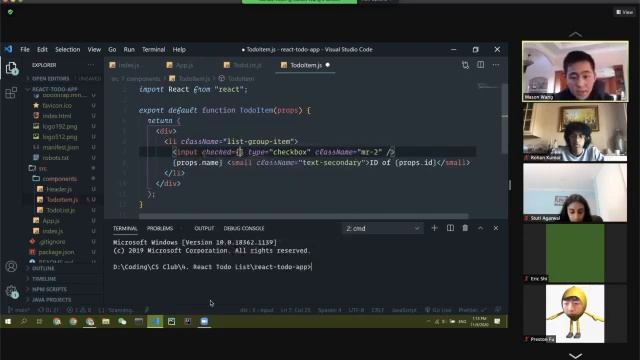Kill the terminal with the trash icon

tap(465, 228)
